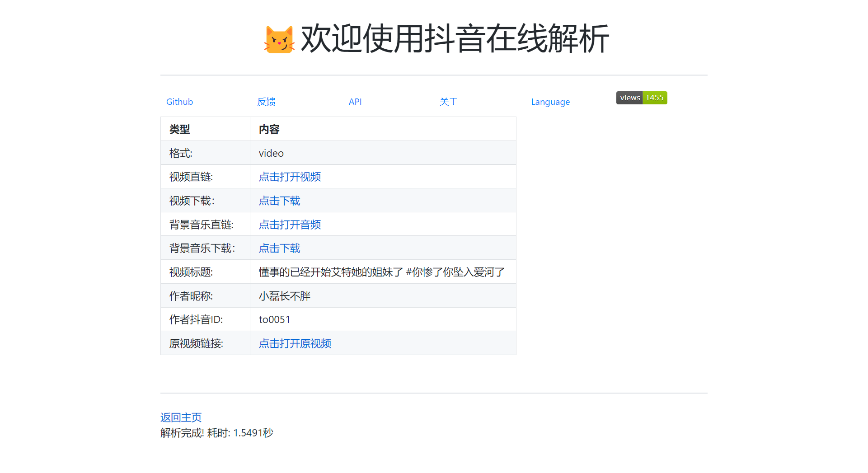
Task: Click the video title text starting with 懂事的
Action: 381,272
